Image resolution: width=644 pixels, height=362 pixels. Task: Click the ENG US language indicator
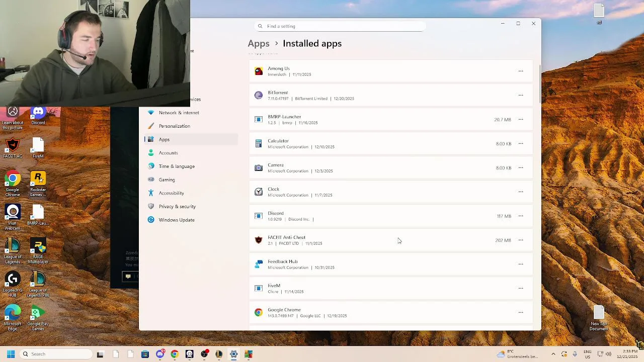(x=588, y=354)
